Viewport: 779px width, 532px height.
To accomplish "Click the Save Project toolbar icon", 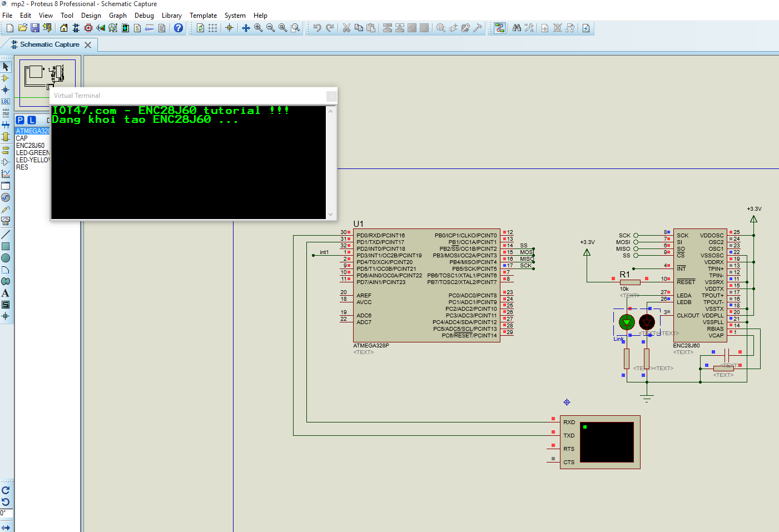I will tap(35, 28).
